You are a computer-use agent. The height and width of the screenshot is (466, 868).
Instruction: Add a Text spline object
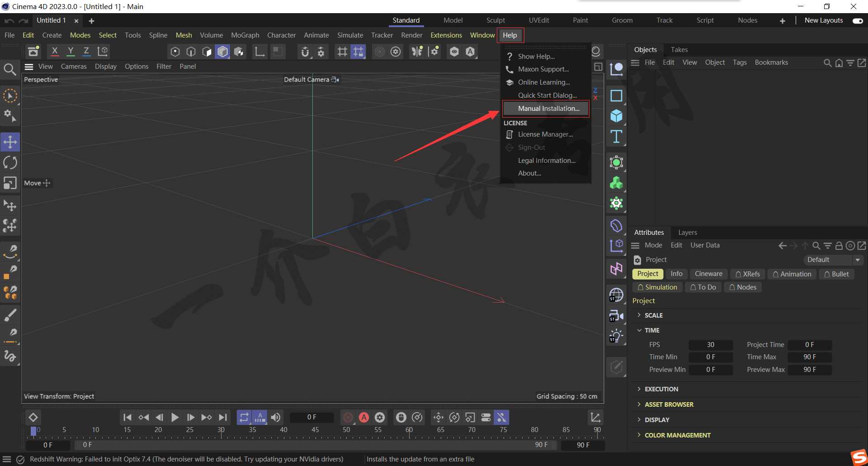coord(616,137)
